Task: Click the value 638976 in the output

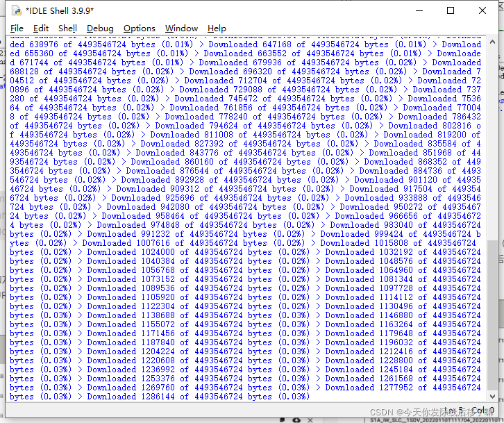Action: click(x=44, y=44)
